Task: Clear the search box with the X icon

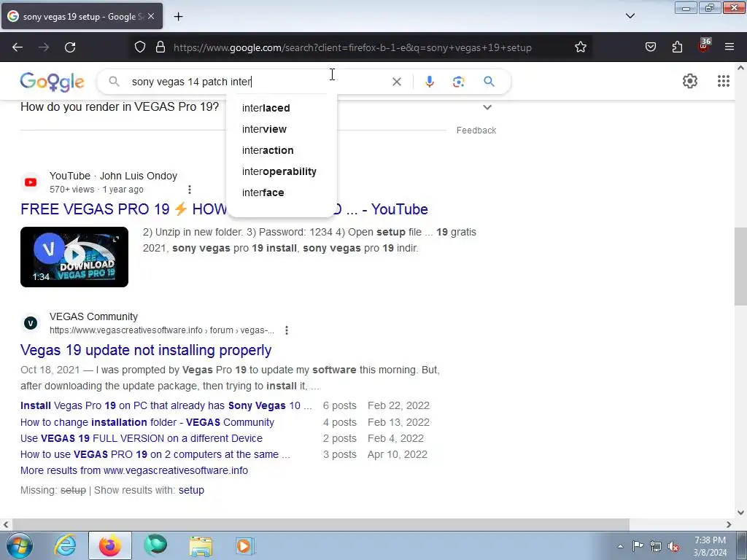Action: click(x=396, y=82)
